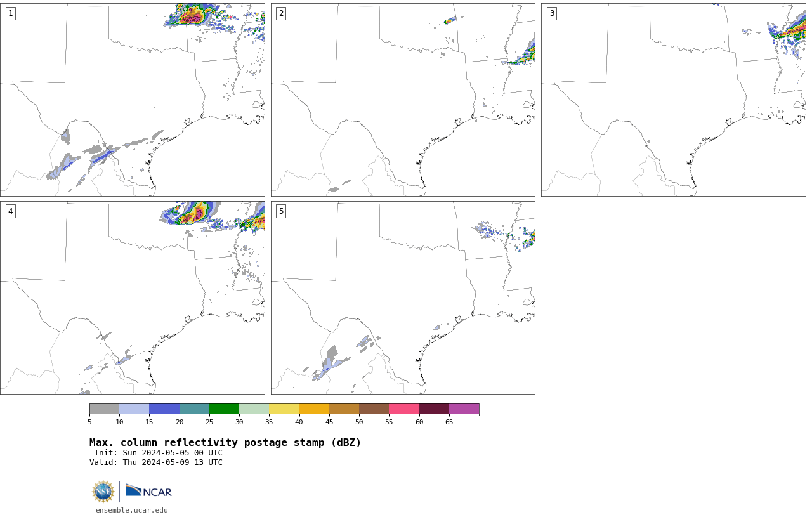The width and height of the screenshot is (812, 517).
Task: Click the Init: Sun 2024-05-05 00 UTC line
Action: coord(159,453)
